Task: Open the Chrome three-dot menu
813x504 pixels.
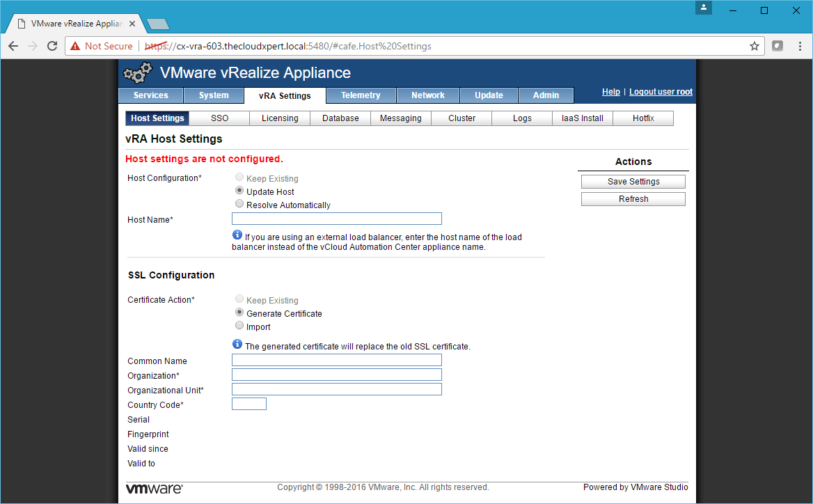Action: 800,46
